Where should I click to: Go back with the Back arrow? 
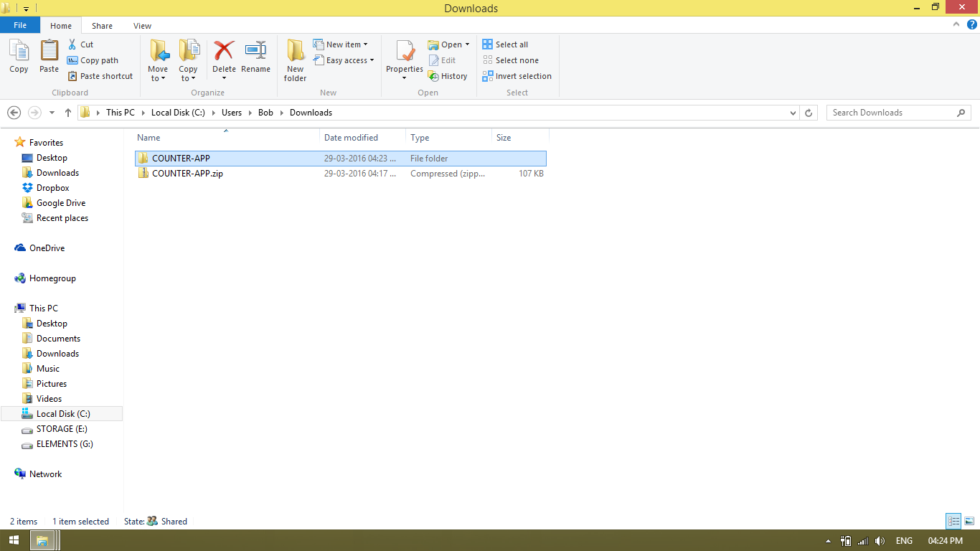coord(14,113)
